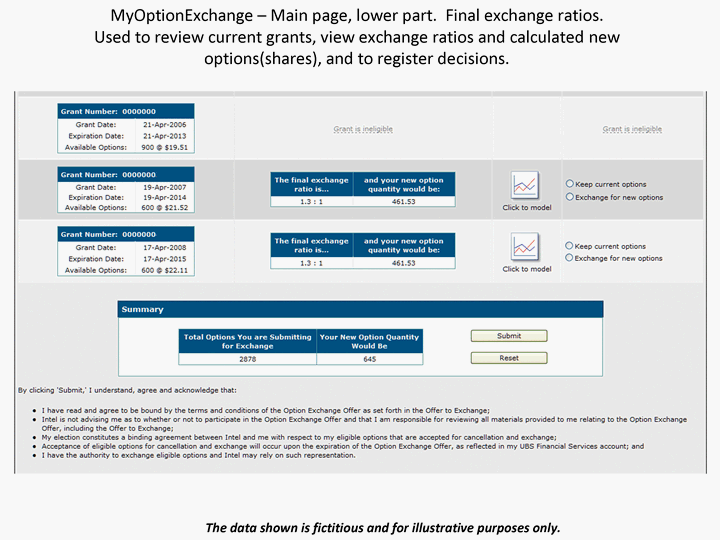Click the 645 new option quantity in Summary
The height and width of the screenshot is (540, 720).
(369, 358)
